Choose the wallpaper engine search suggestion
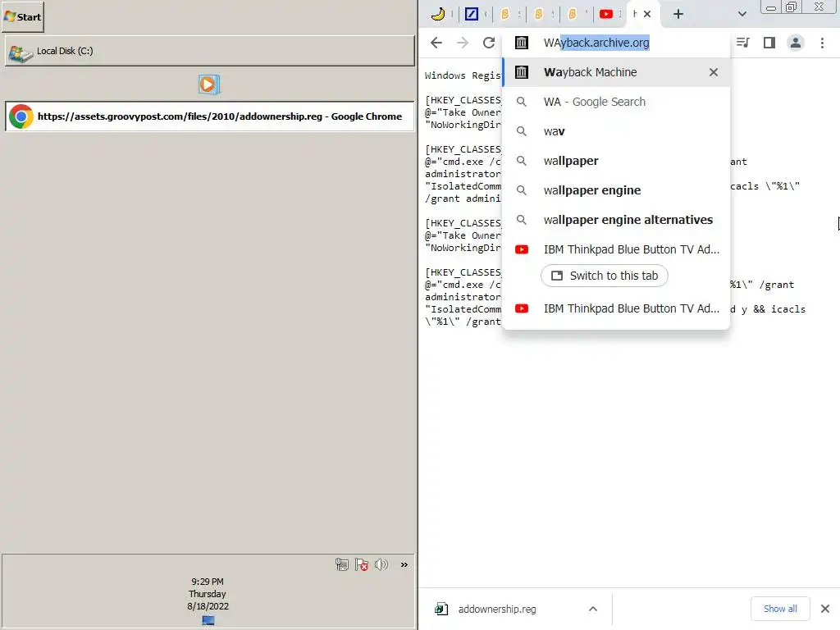 point(616,190)
